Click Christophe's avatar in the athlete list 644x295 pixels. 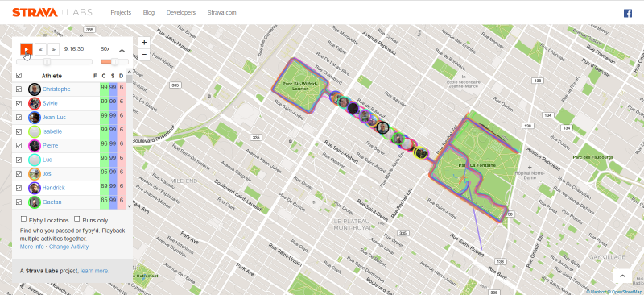coord(35,89)
